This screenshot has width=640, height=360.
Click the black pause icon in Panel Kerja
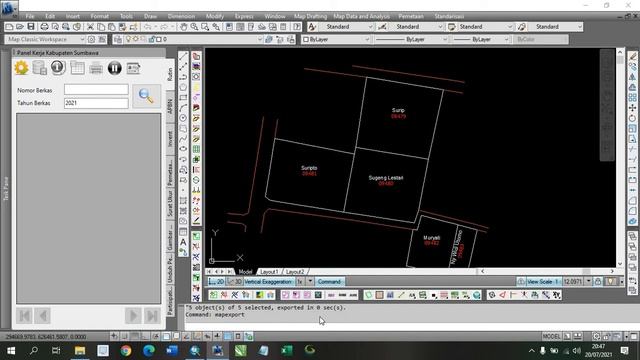click(x=115, y=68)
